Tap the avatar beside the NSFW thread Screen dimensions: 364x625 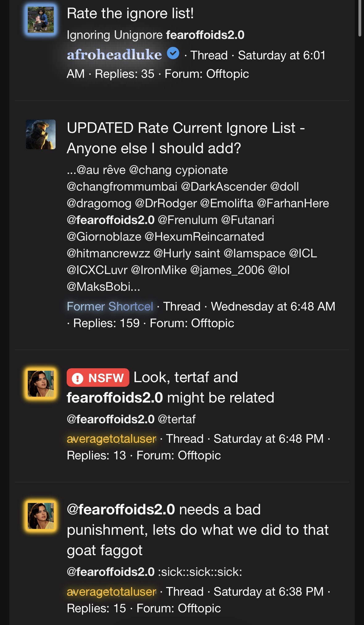coord(41,384)
